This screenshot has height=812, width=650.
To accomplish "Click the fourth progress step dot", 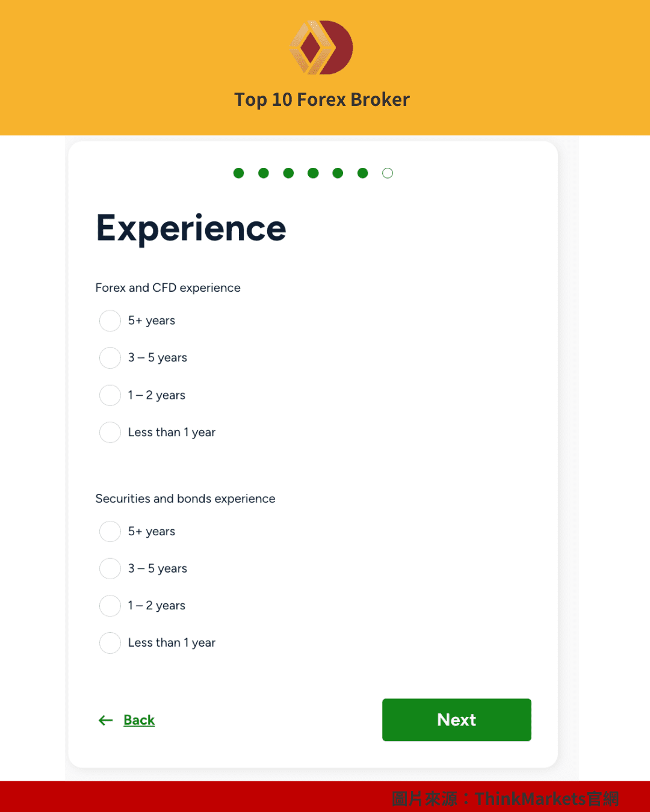I will click(x=313, y=173).
